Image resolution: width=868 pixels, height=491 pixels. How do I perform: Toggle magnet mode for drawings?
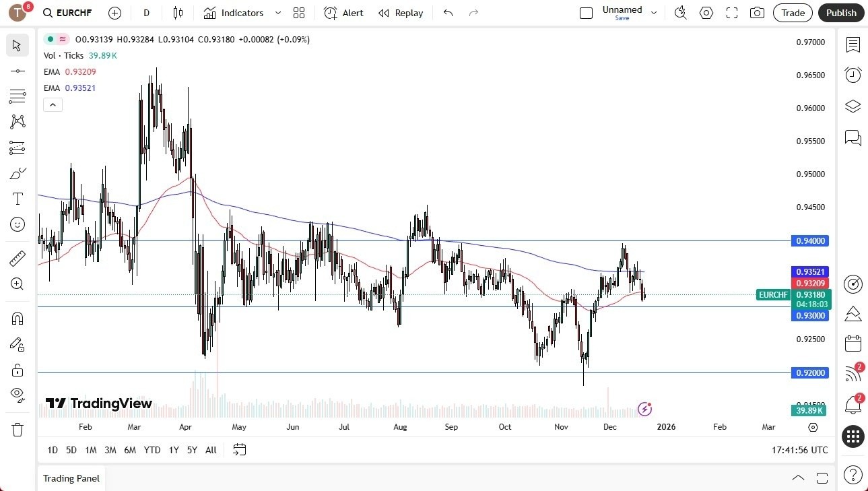click(x=18, y=319)
